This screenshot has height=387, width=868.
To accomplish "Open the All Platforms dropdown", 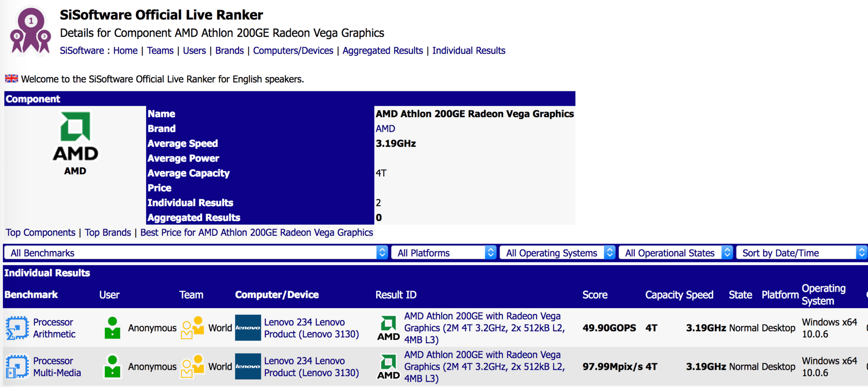I will coord(443,253).
